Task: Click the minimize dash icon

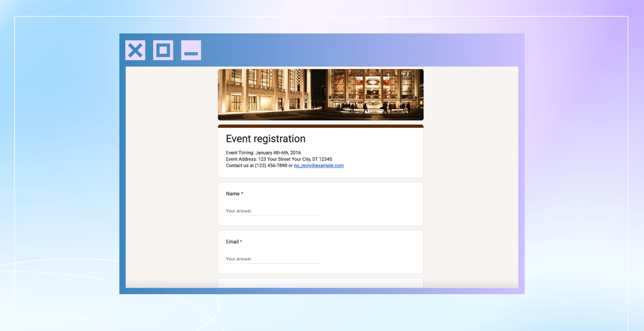Action: point(191,50)
